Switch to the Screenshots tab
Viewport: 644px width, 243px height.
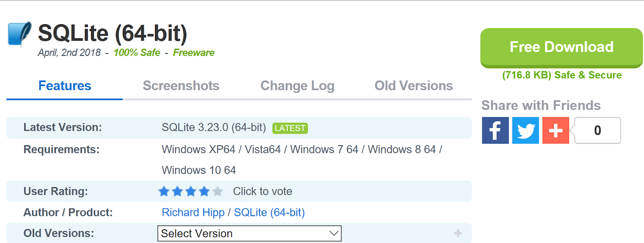pyautogui.click(x=181, y=86)
